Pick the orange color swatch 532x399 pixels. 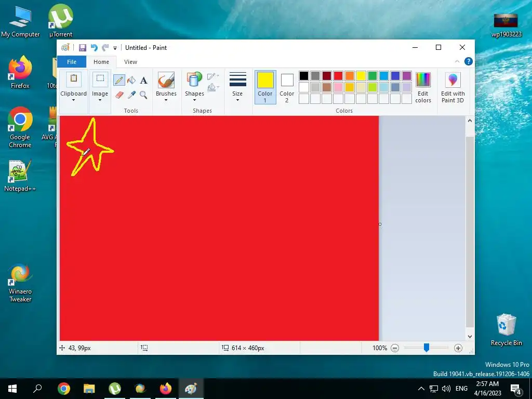click(350, 76)
